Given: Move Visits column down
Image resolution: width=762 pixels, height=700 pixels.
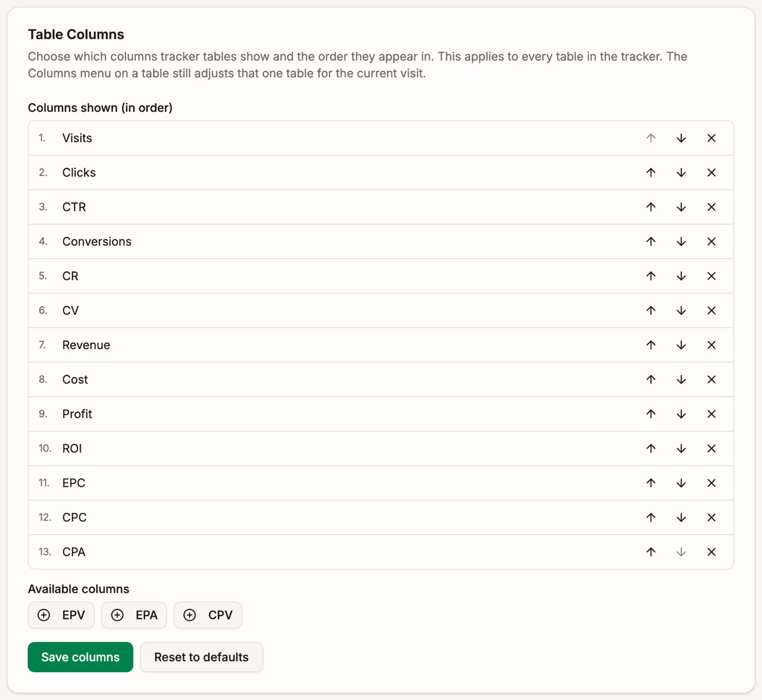Looking at the screenshot, I should tap(681, 138).
